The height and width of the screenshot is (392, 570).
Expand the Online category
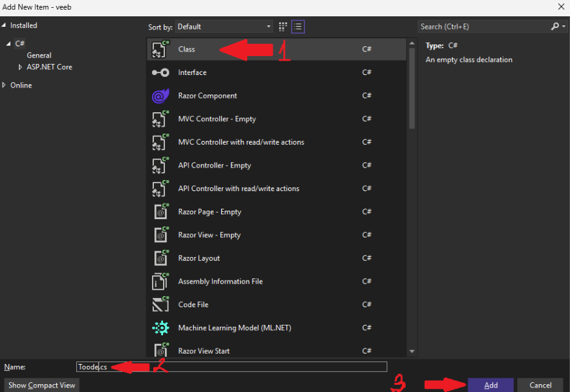(5, 85)
